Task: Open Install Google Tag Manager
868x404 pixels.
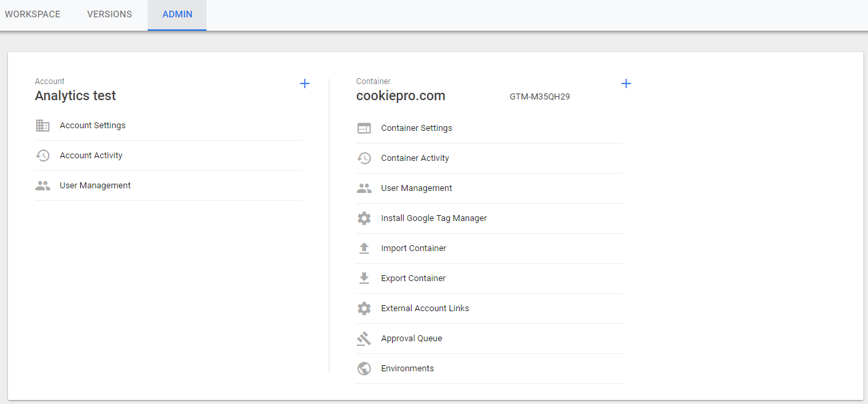Action: (x=434, y=218)
